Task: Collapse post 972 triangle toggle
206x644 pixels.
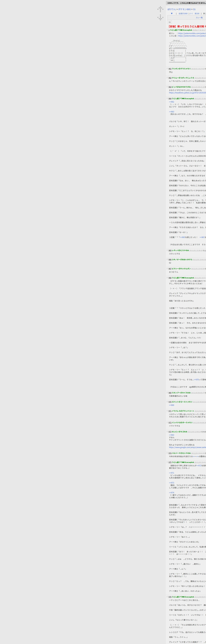Action: [167, 422]
